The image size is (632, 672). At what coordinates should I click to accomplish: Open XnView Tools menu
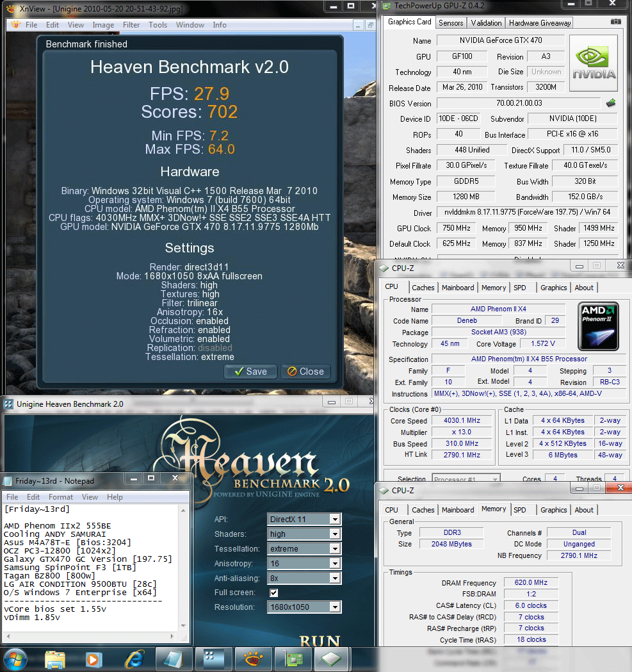(158, 25)
